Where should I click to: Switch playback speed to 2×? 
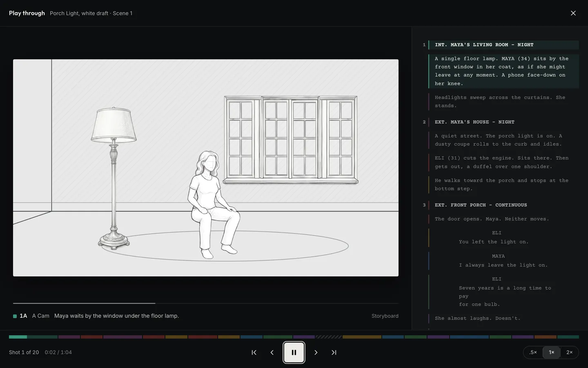click(x=569, y=352)
